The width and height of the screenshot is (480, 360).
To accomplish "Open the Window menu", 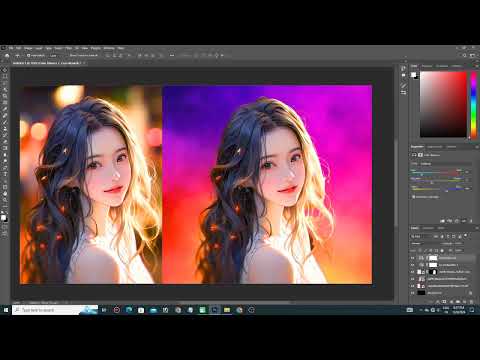I will 109,48.
